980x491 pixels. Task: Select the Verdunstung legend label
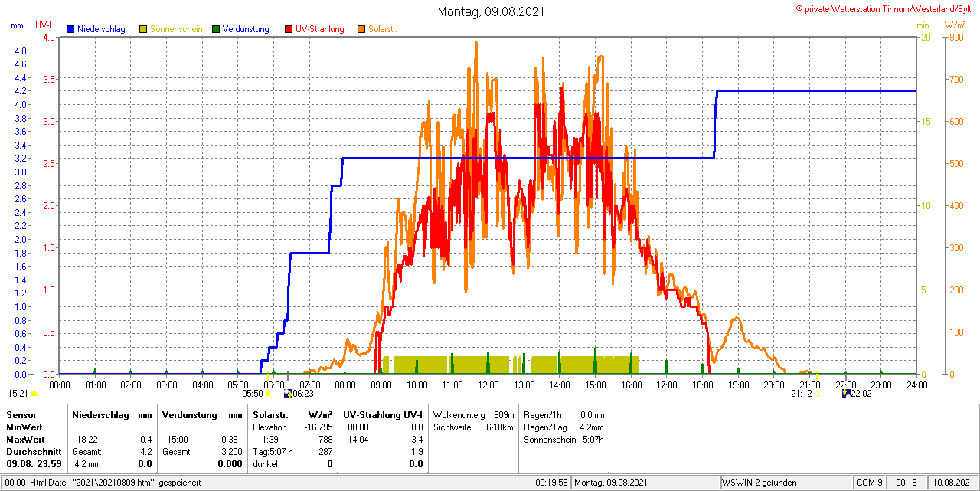click(246, 29)
